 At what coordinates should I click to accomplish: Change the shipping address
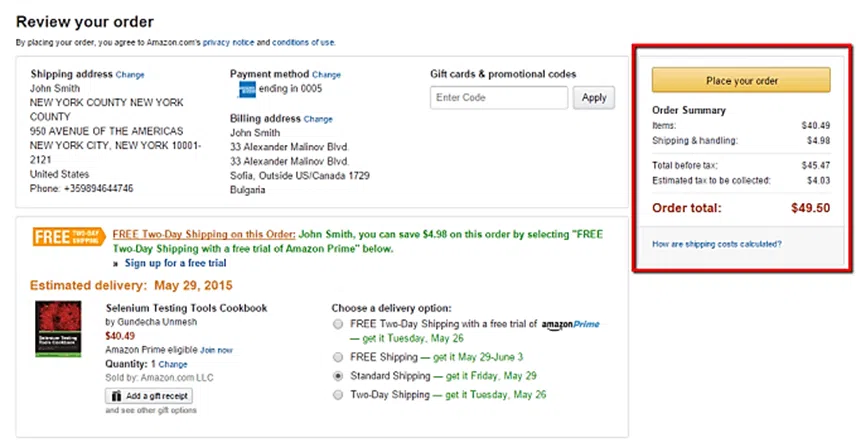(130, 75)
